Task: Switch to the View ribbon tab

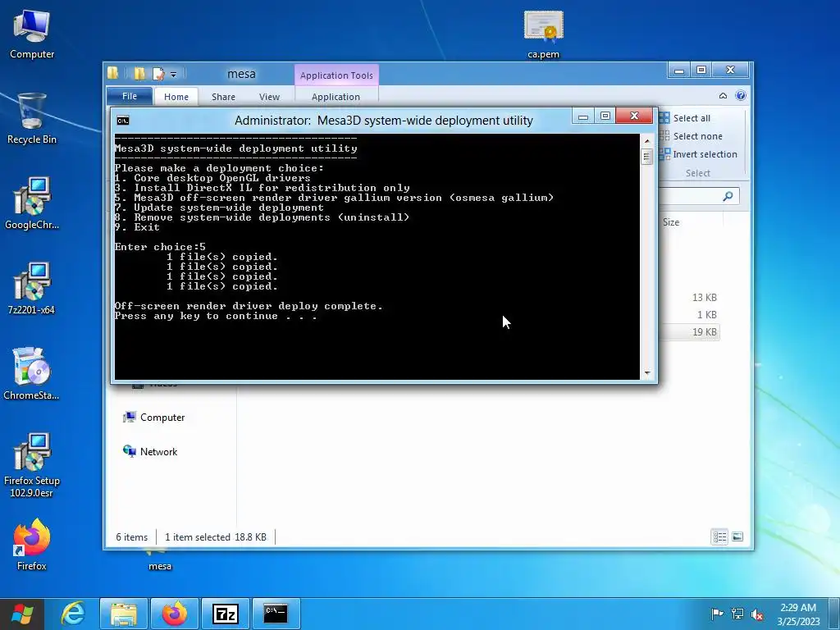Action: coord(269,97)
